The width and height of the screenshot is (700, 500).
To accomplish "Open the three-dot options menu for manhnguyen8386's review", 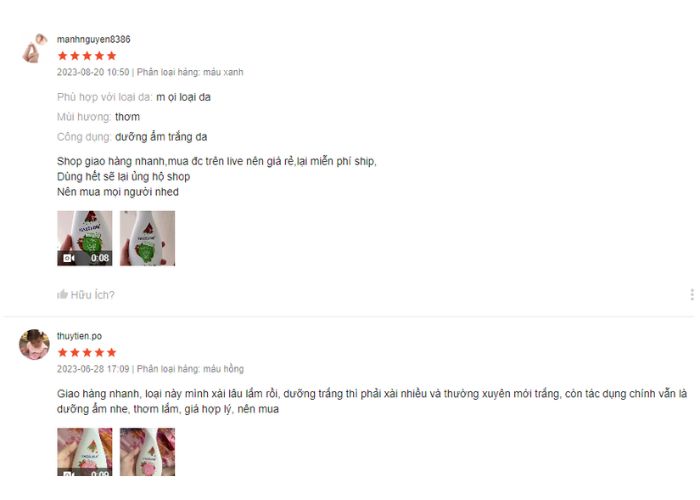I will pos(692,295).
